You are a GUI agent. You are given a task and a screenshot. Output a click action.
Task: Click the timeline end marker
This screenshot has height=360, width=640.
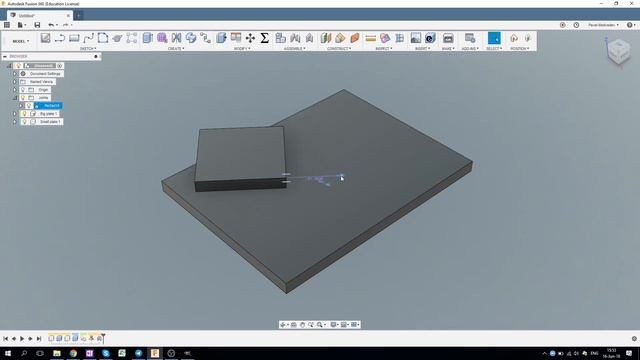[x=103, y=338]
